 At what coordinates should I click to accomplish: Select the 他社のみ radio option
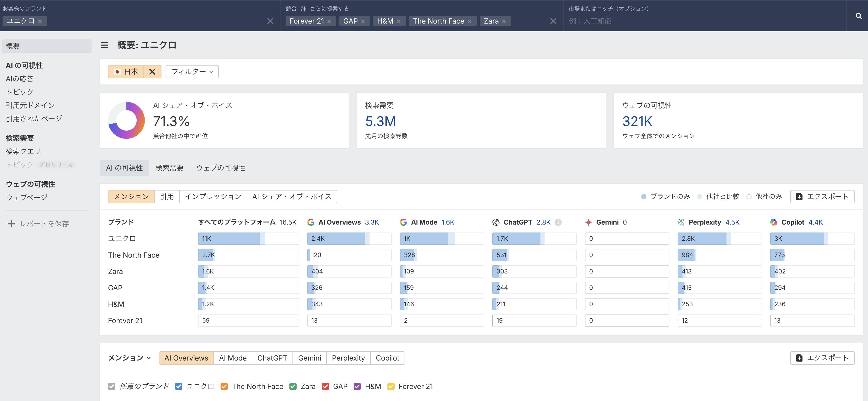[x=749, y=197]
